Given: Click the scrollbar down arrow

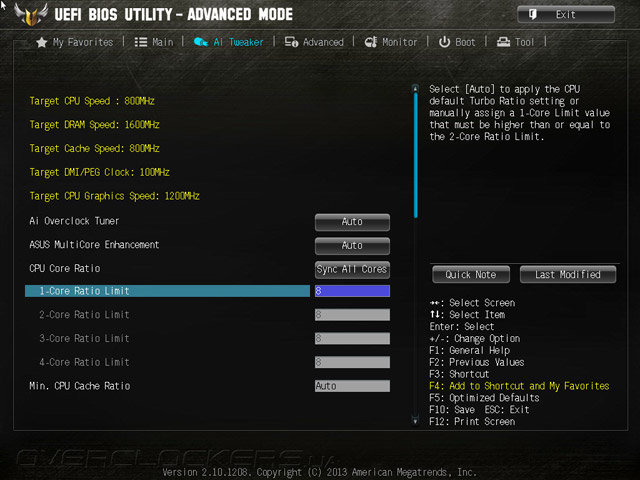Looking at the screenshot, I should (x=416, y=421).
